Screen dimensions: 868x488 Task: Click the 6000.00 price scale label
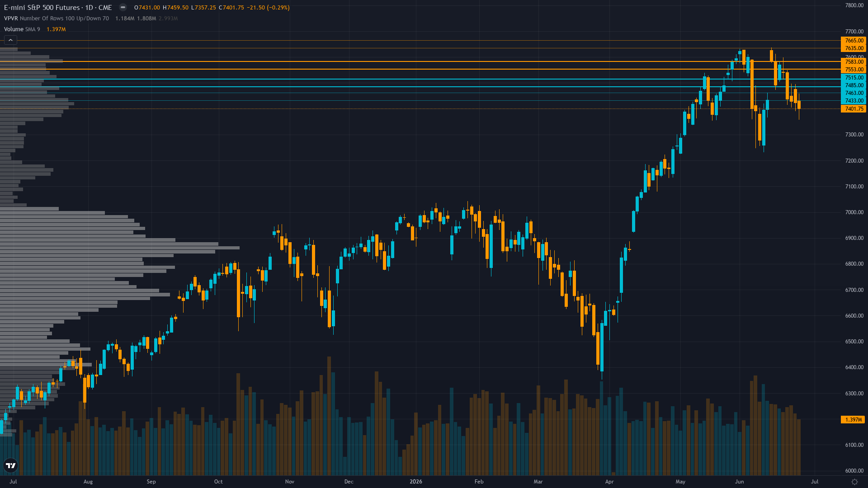point(854,471)
